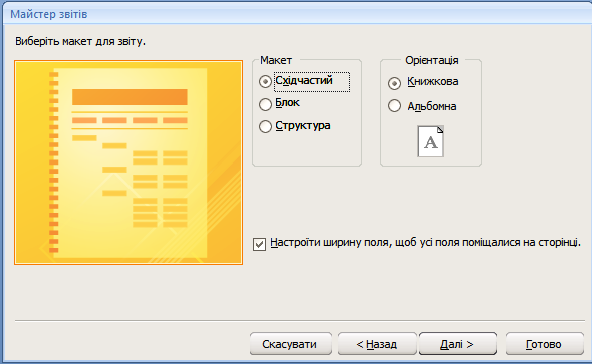Image resolution: width=592 pixels, height=364 pixels.
Task: Click the Виберіть макет для звіту text
Action: 80,41
